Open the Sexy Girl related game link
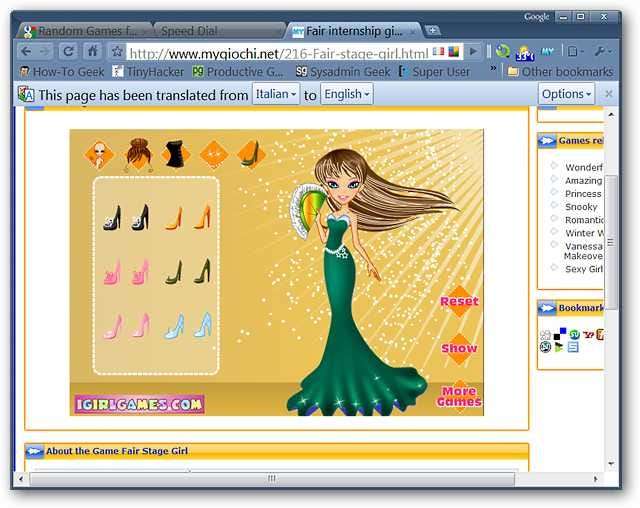 pos(584,269)
